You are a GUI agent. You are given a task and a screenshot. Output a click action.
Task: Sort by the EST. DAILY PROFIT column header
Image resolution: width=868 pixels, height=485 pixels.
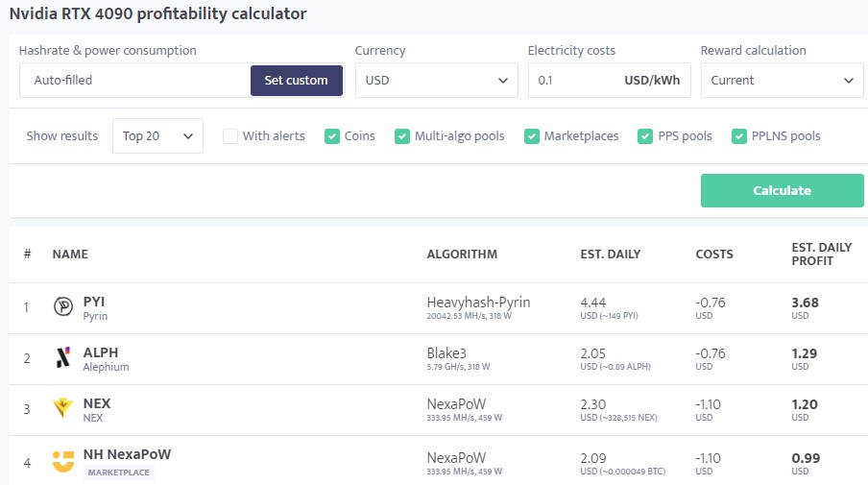[x=821, y=255]
